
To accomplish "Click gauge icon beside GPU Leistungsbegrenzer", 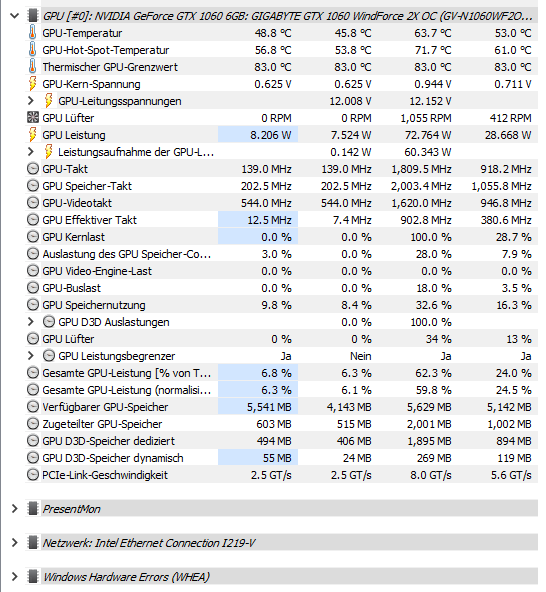I will (x=49, y=356).
